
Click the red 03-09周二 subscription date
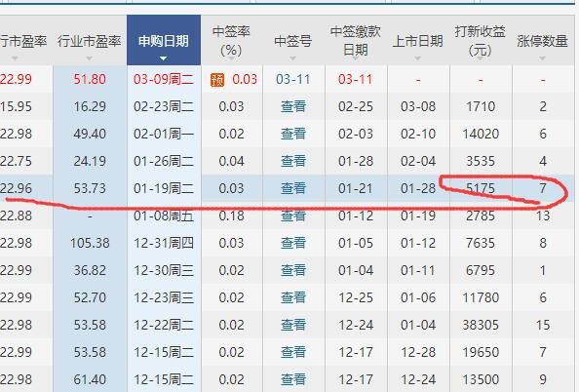coord(164,79)
